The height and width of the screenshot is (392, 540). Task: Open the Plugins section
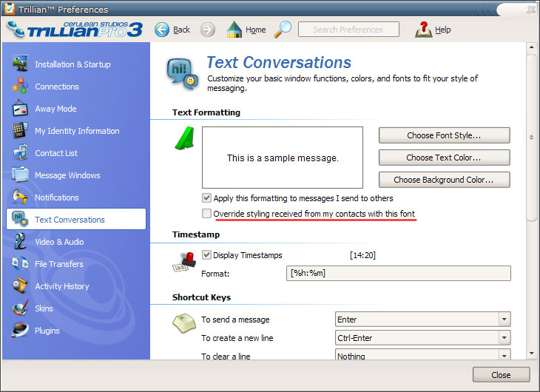point(47,331)
